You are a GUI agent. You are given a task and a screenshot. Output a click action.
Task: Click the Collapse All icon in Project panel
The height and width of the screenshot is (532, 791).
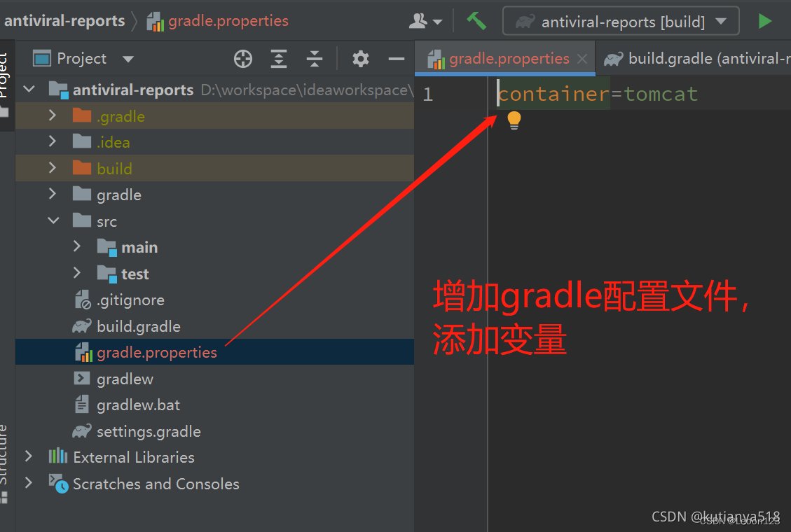coord(315,59)
